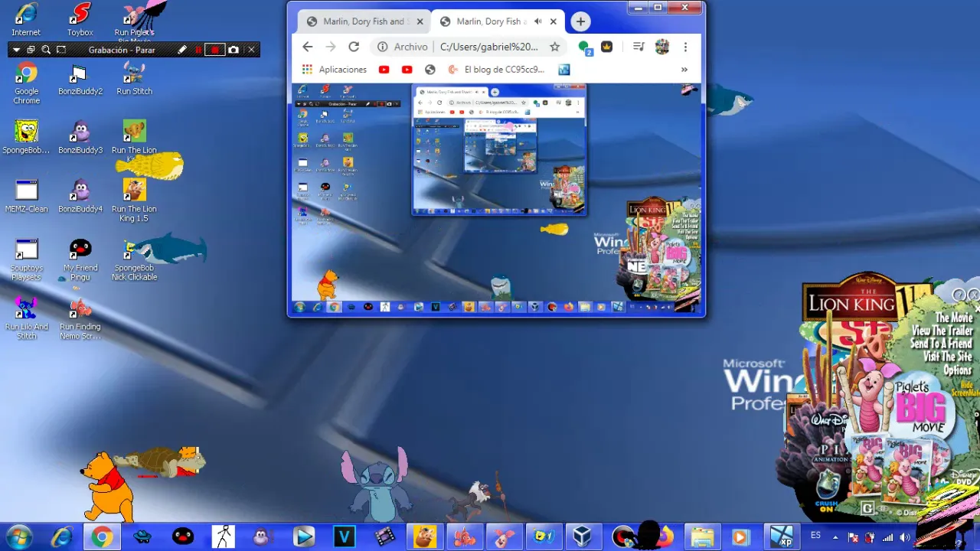Screen dimensions: 980x551
Task: Open the Chrome three-dot menu
Action: coord(685,47)
